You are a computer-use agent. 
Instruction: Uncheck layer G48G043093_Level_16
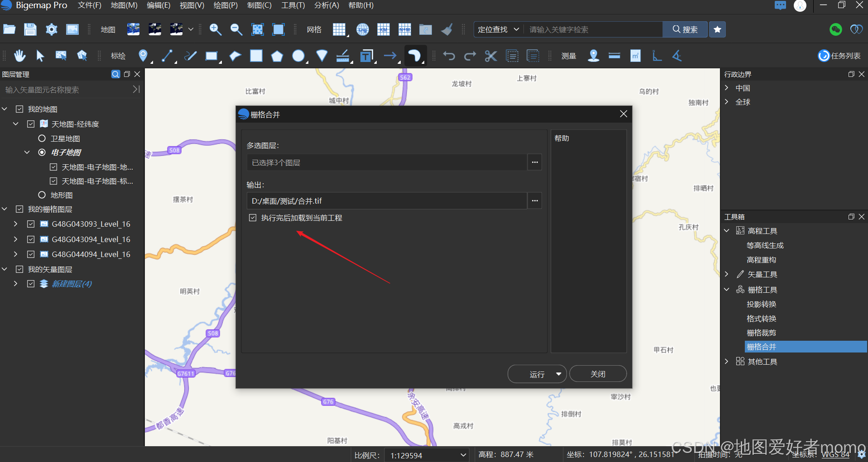(30, 224)
